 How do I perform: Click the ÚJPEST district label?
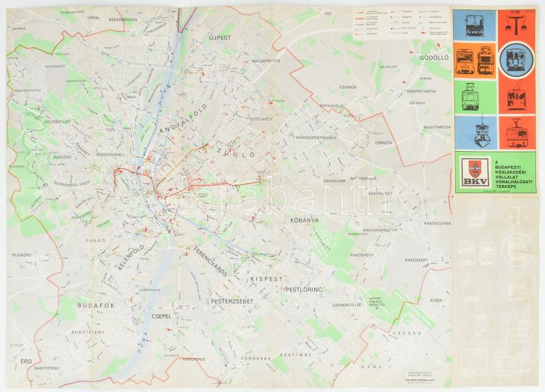[223, 35]
